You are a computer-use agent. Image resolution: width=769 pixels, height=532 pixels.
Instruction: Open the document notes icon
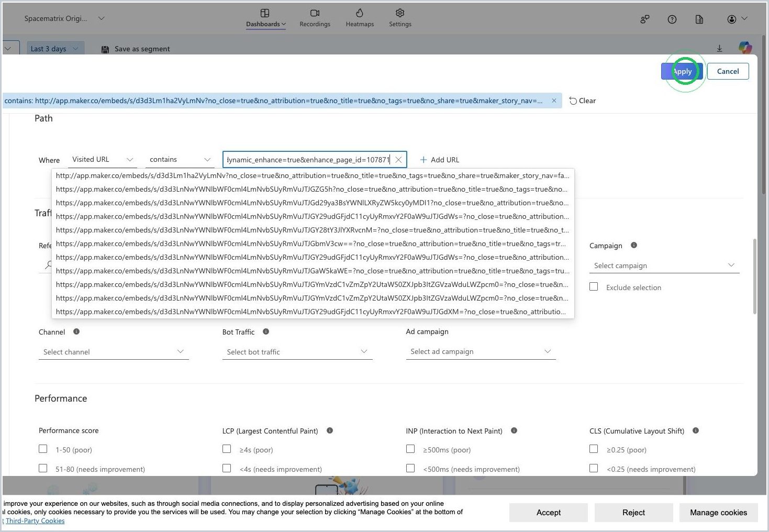click(x=699, y=19)
